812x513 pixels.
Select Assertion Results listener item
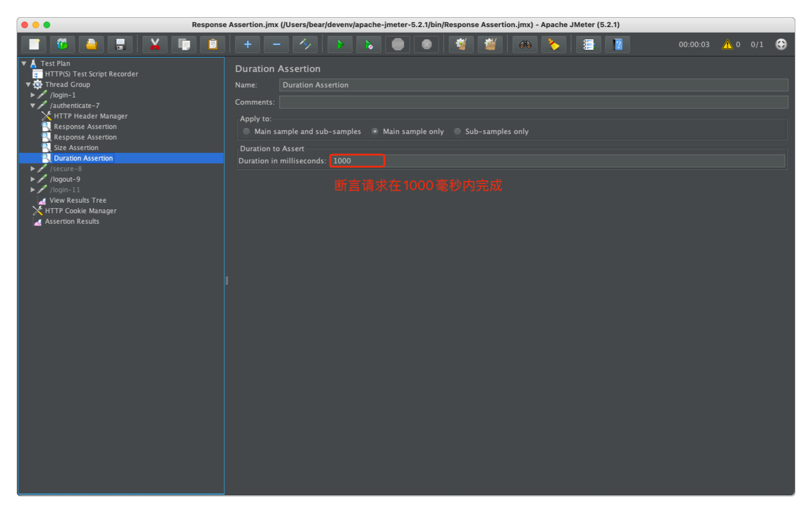72,221
